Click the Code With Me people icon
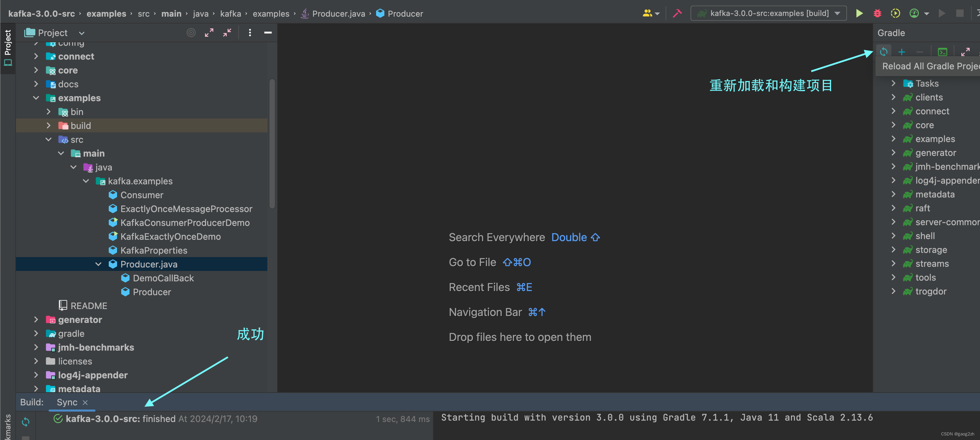Viewport: 980px width, 440px height. click(x=647, y=13)
